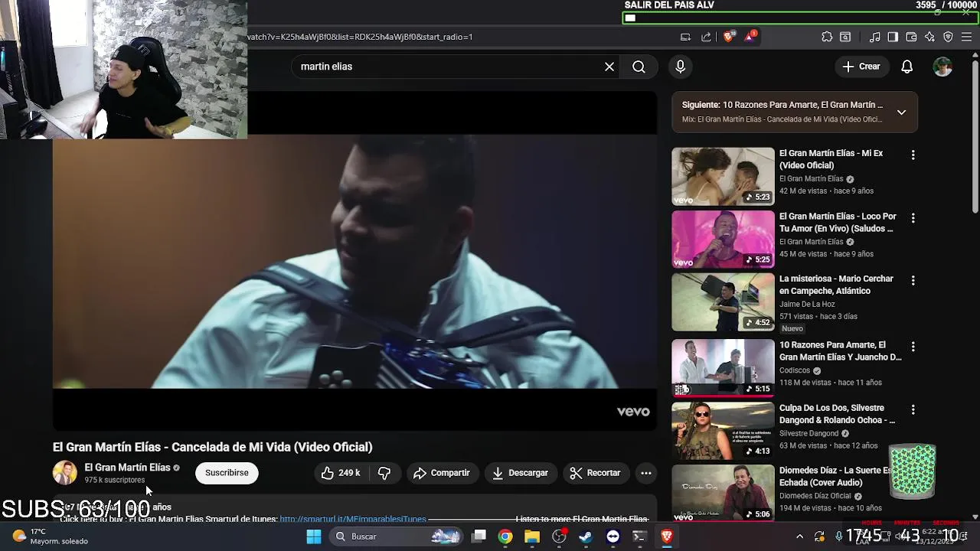980x551 pixels.
Task: Expand the Siguiente mix playlist panel
Action: pos(901,112)
